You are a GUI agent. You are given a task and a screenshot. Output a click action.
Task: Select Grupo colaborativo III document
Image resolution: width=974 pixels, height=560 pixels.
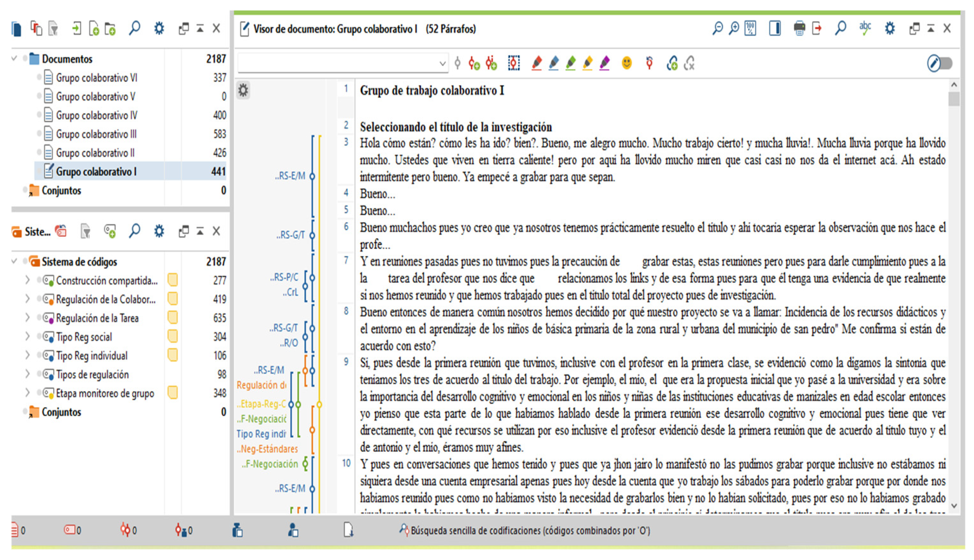click(x=96, y=134)
